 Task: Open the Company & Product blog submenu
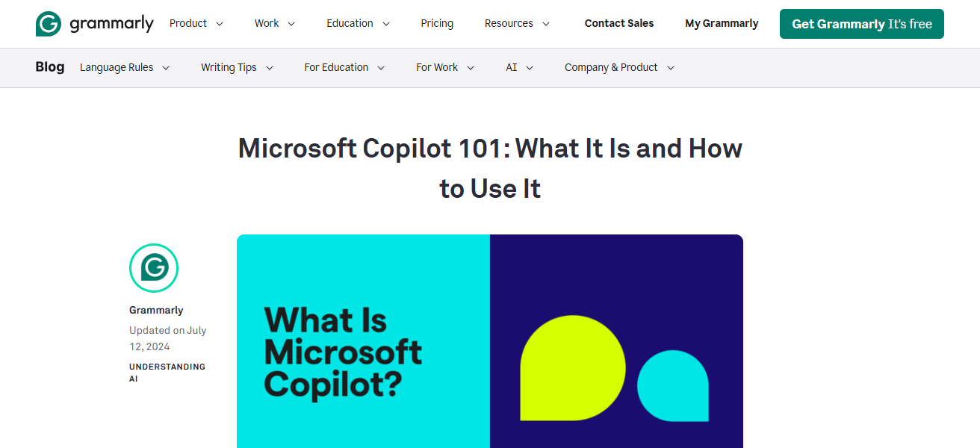point(620,67)
